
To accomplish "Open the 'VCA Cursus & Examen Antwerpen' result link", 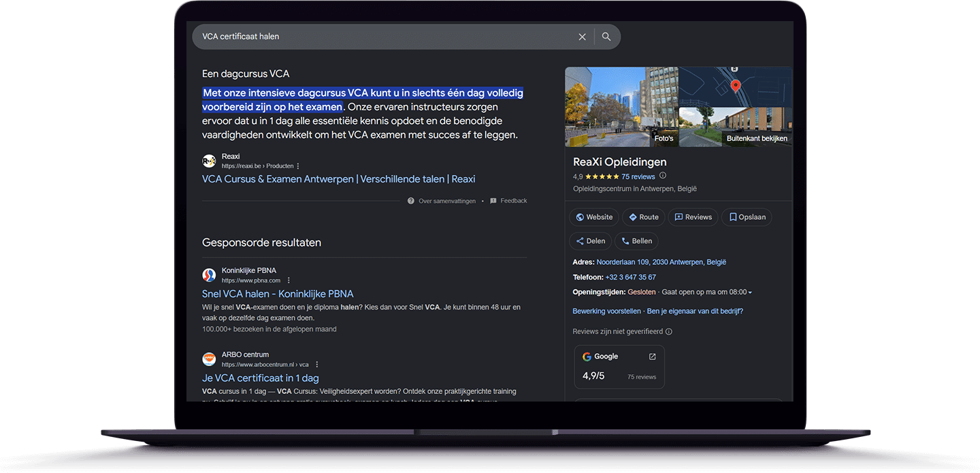I will coord(338,179).
